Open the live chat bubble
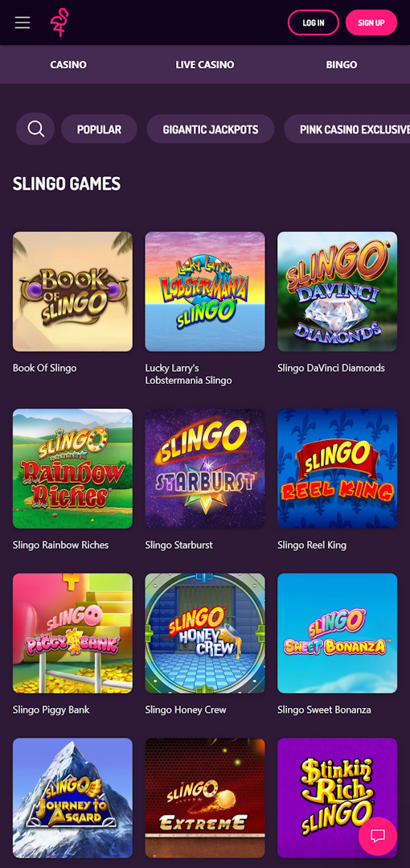 [x=378, y=836]
